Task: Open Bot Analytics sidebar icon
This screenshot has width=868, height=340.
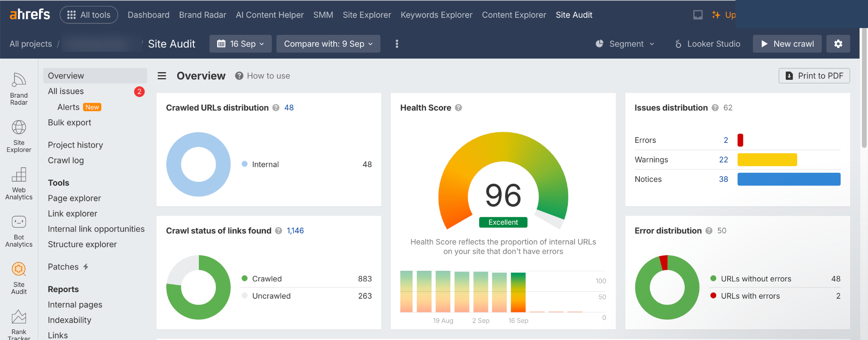Action: pyautogui.click(x=19, y=231)
